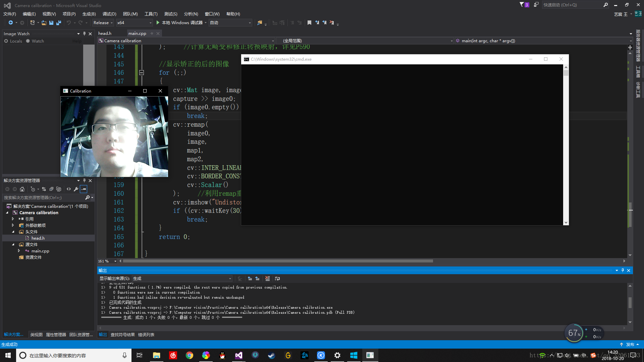Image resolution: width=644 pixels, height=362 pixels.
Task: Select the Locals radio button in Image Watch
Action: tap(6, 41)
